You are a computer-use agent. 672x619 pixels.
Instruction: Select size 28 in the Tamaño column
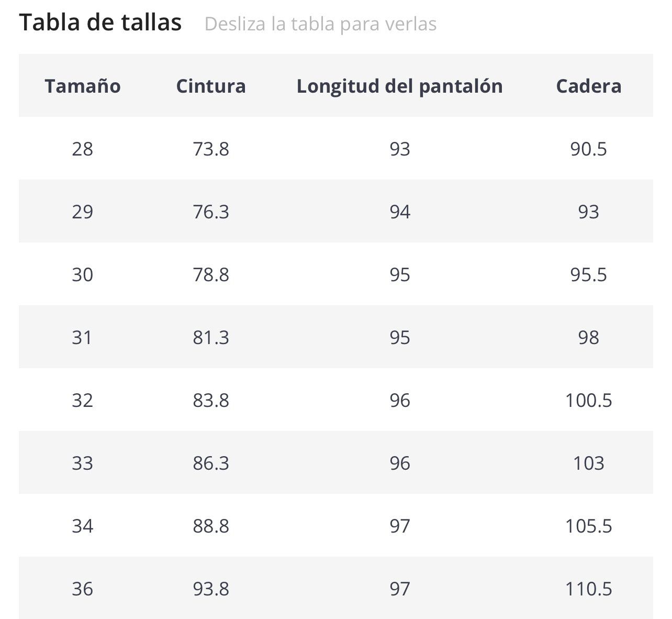pos(83,149)
